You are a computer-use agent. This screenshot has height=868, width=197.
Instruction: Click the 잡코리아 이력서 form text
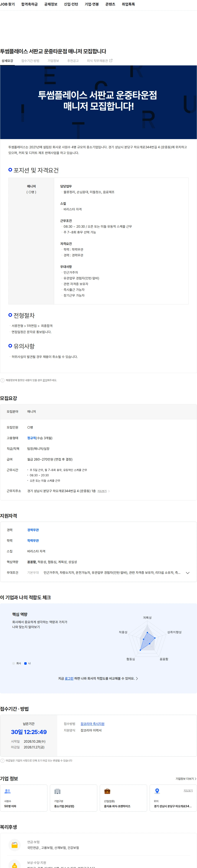[x=91, y=730]
